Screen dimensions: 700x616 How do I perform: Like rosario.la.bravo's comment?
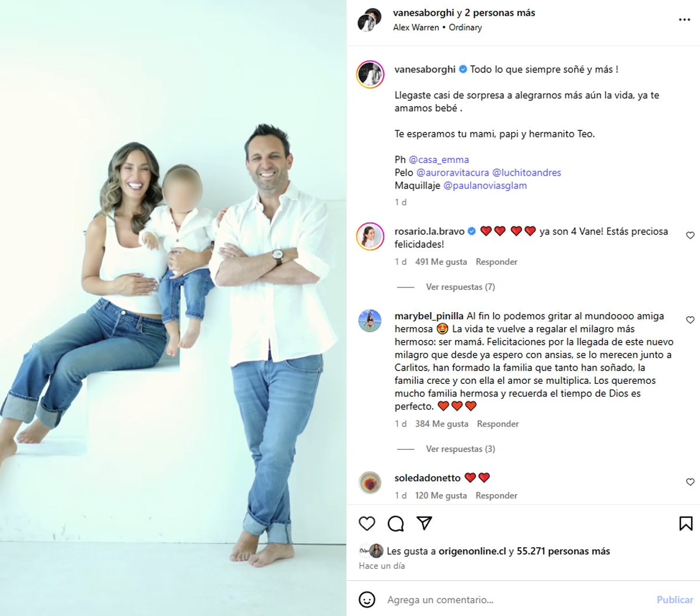[x=690, y=236]
